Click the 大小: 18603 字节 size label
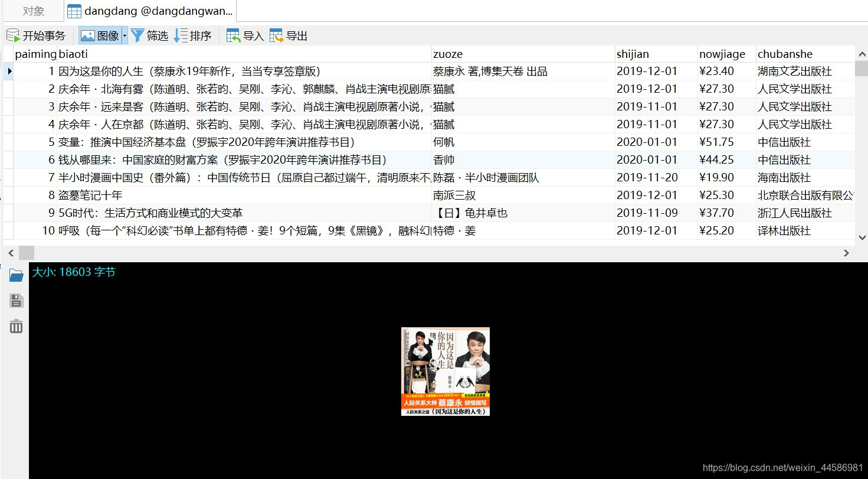 [74, 272]
